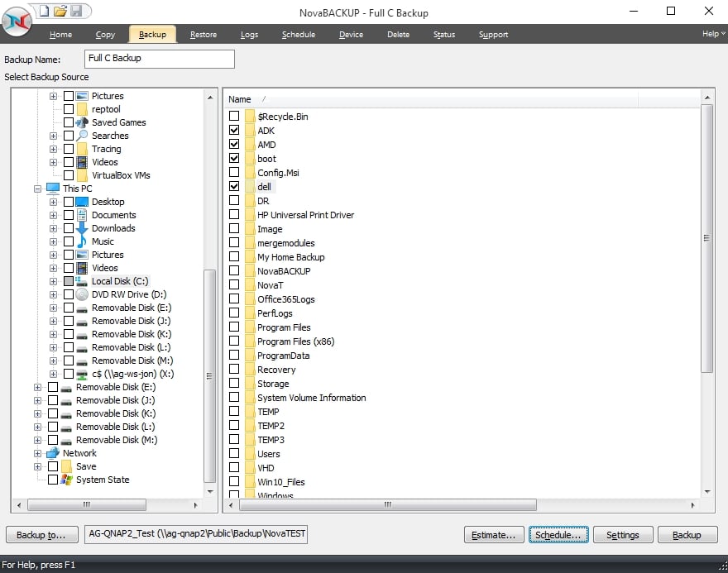
Task: Open the Help dropdown menu
Action: click(713, 33)
